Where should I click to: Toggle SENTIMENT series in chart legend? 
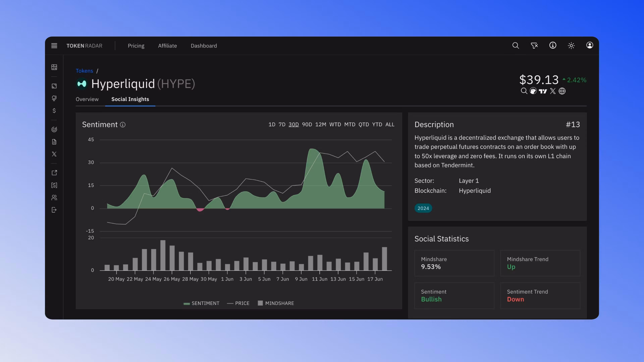click(201, 303)
